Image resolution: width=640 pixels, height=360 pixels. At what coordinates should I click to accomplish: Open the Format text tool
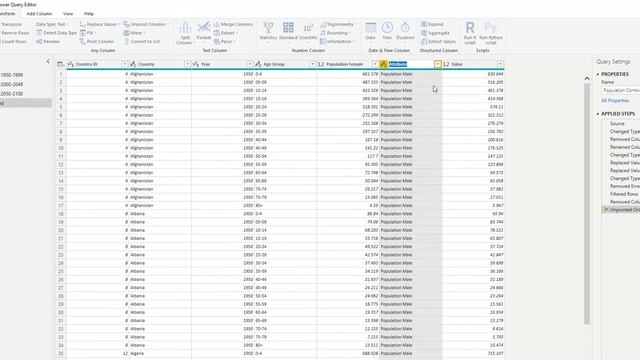point(204,31)
